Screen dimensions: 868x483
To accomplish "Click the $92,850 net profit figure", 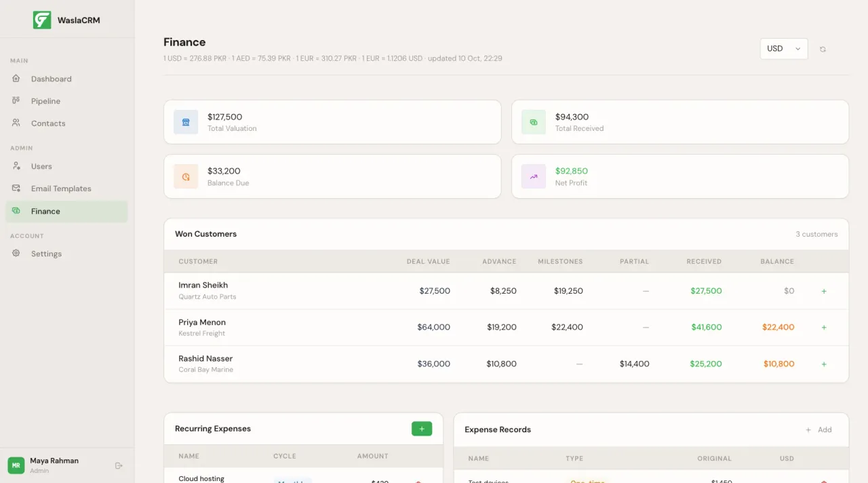I will click(x=572, y=171).
